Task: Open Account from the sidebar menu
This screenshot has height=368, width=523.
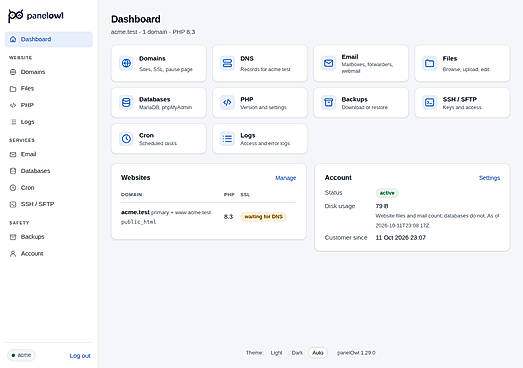Action: click(49, 254)
